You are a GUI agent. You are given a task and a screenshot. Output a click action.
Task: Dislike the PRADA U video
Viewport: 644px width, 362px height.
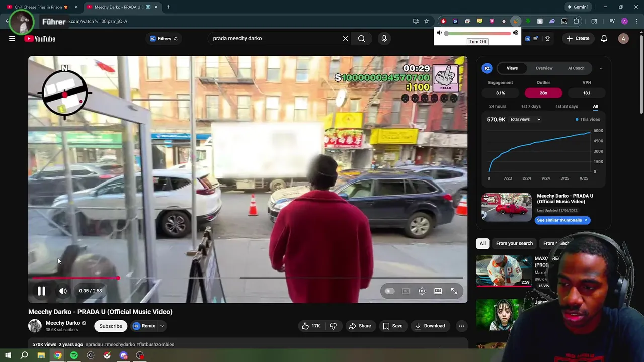pyautogui.click(x=333, y=326)
